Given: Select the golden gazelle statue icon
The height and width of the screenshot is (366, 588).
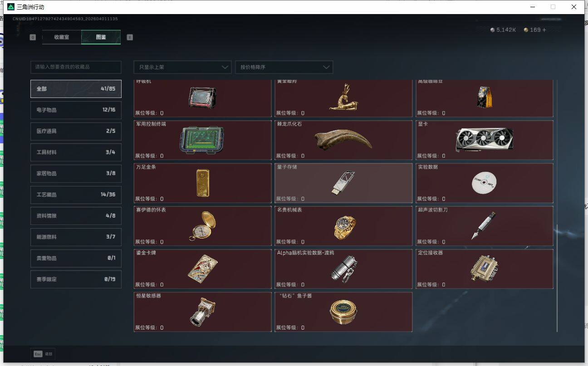Looking at the screenshot, I should tap(343, 97).
